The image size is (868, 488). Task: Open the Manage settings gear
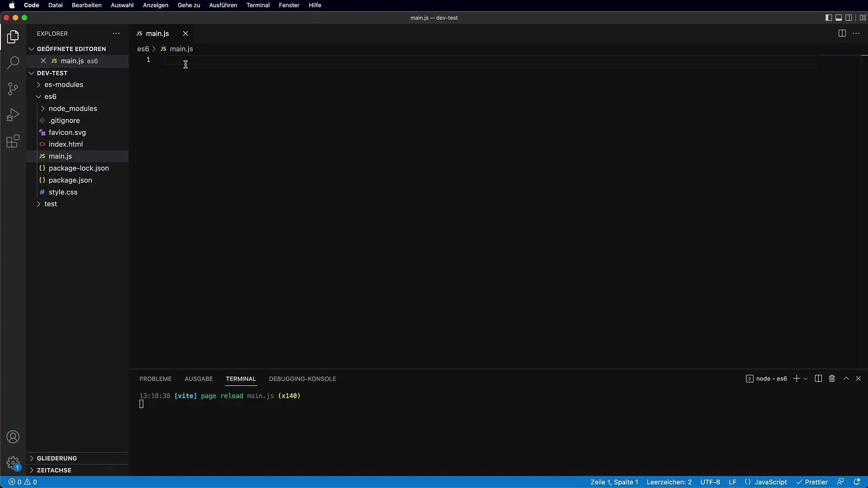[13, 463]
